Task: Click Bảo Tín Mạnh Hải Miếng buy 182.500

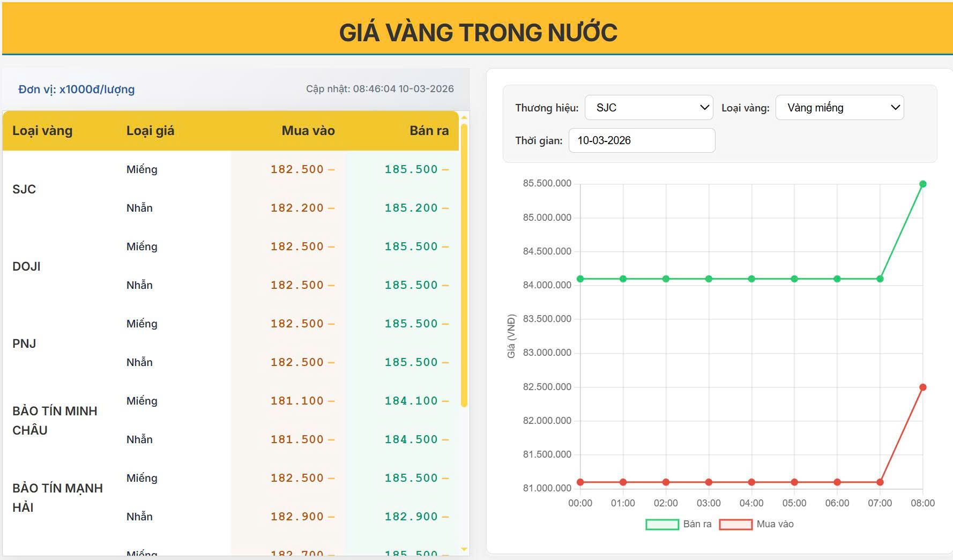Action: [297, 478]
